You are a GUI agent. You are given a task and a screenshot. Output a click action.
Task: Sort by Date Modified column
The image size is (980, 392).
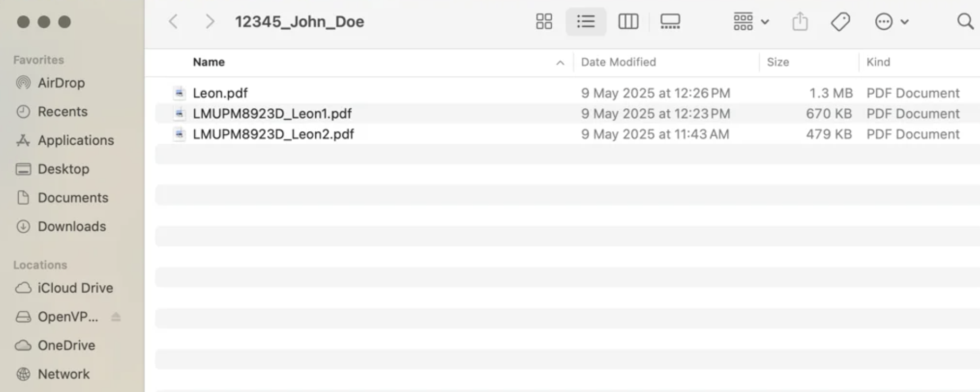coord(618,62)
